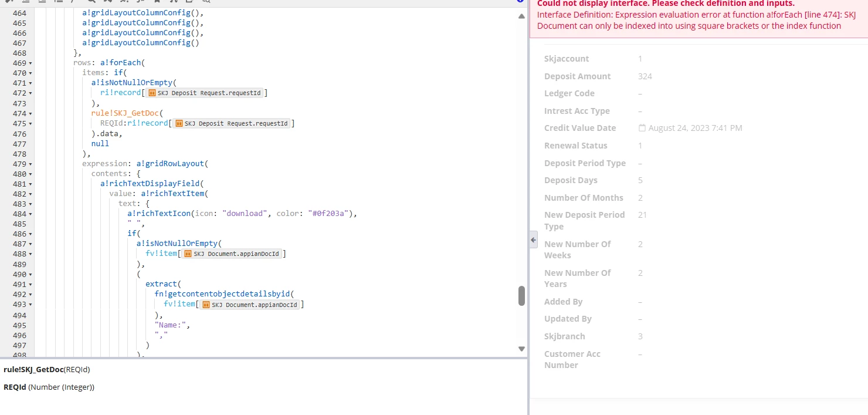Select the SKJ Document.appianDocId chip on line 493
The image size is (868, 415).
click(250, 305)
